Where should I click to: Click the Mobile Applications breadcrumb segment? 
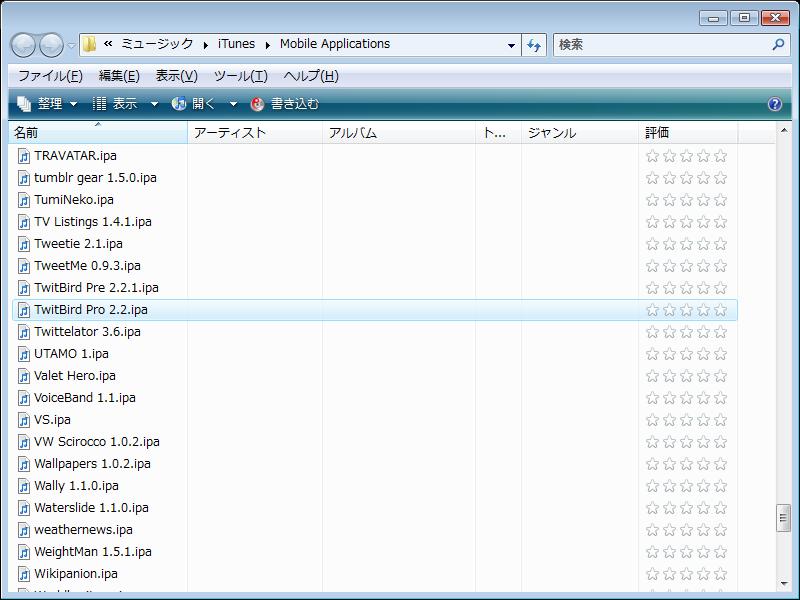[x=335, y=44]
